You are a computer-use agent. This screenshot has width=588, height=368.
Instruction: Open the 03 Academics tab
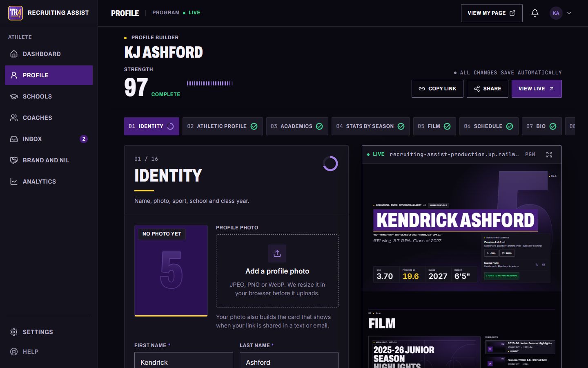(297, 126)
